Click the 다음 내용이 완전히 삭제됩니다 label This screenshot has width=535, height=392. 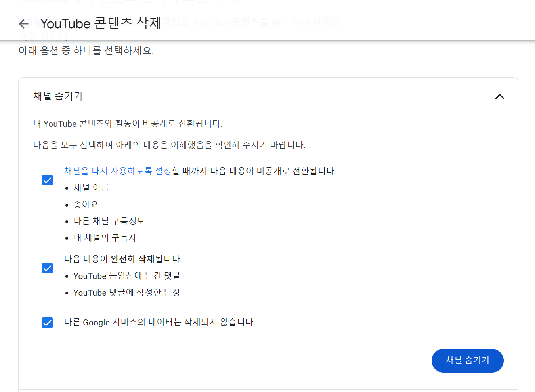123,259
